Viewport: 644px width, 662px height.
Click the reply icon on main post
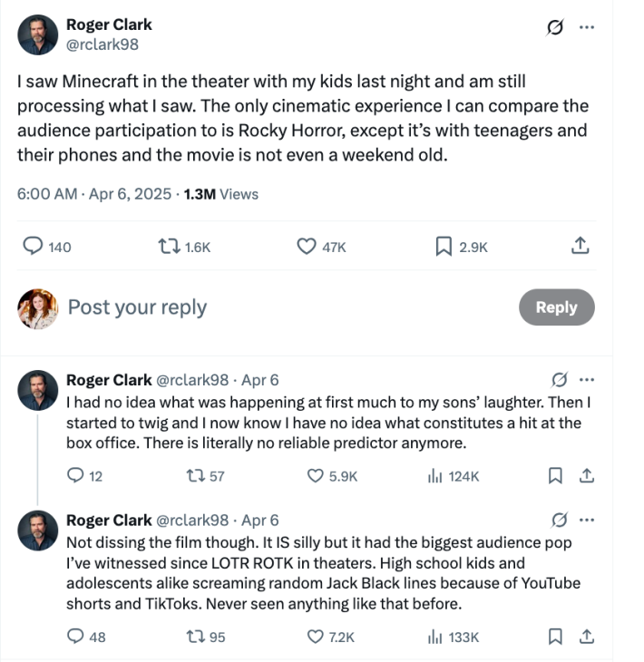[x=33, y=246]
